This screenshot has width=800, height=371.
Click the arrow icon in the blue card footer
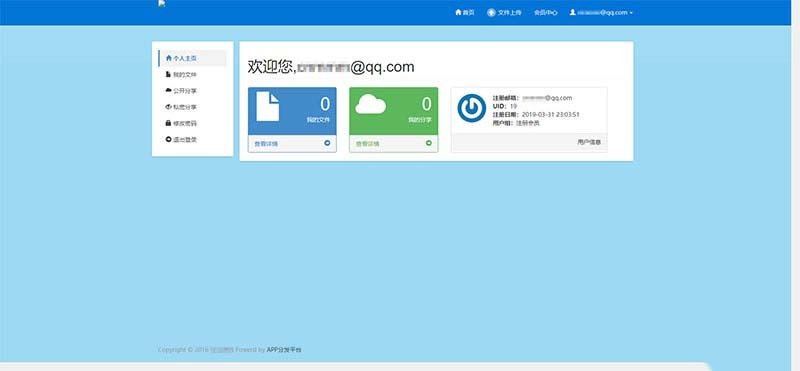[x=327, y=143]
